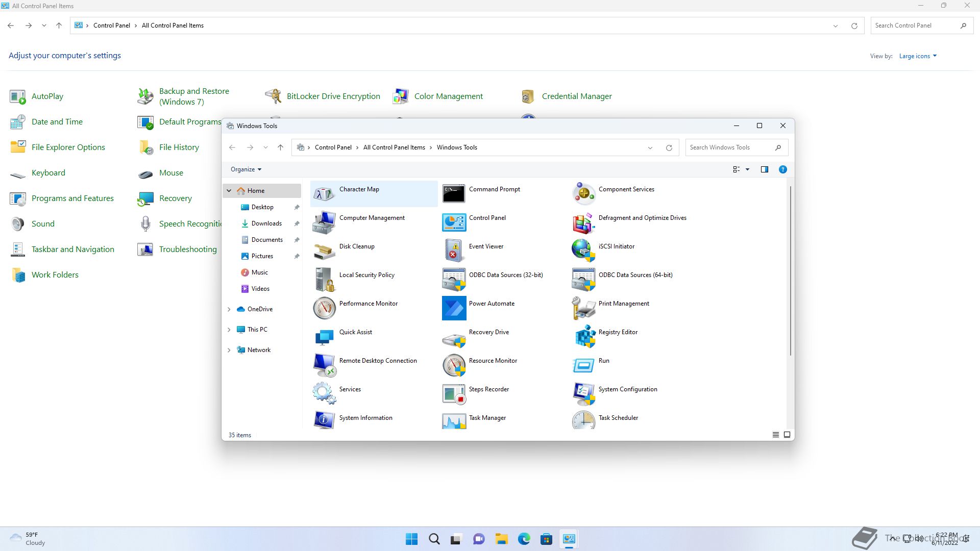Launch Performance Monitor icon

[x=324, y=308]
